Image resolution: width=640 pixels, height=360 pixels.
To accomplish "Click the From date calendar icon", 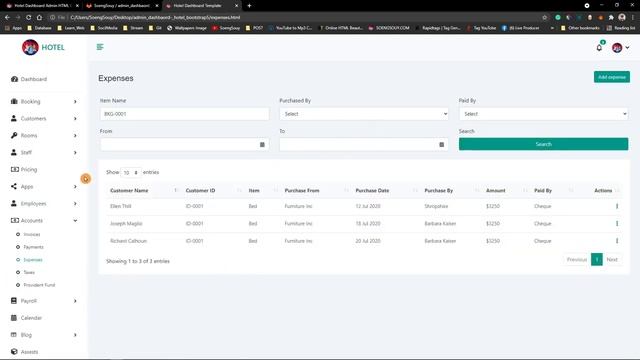I will (262, 144).
